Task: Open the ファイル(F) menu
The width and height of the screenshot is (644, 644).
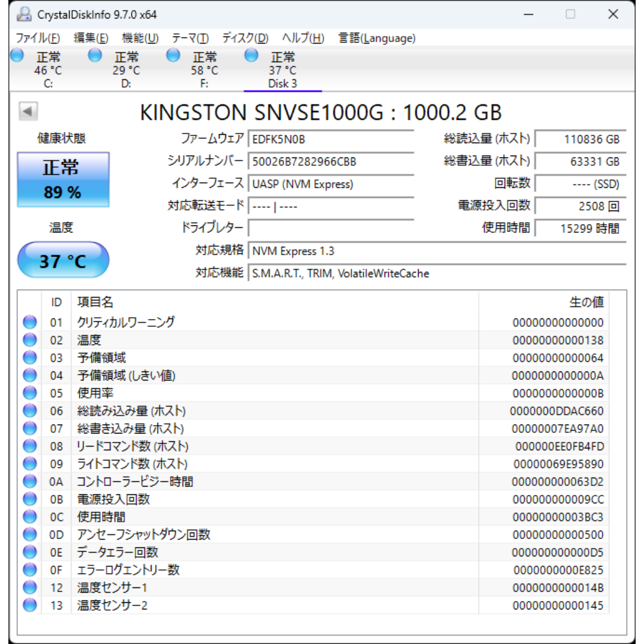Action: [x=38, y=38]
